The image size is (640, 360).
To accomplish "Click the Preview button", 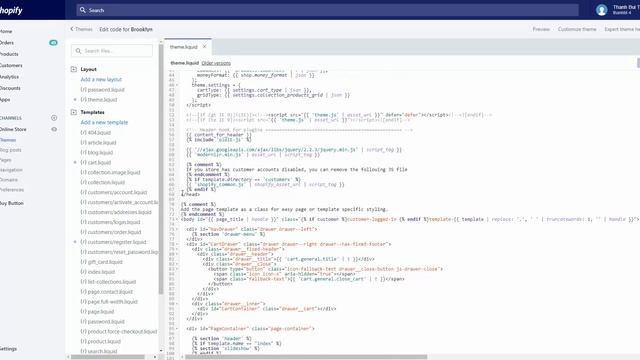I will coord(541,29).
